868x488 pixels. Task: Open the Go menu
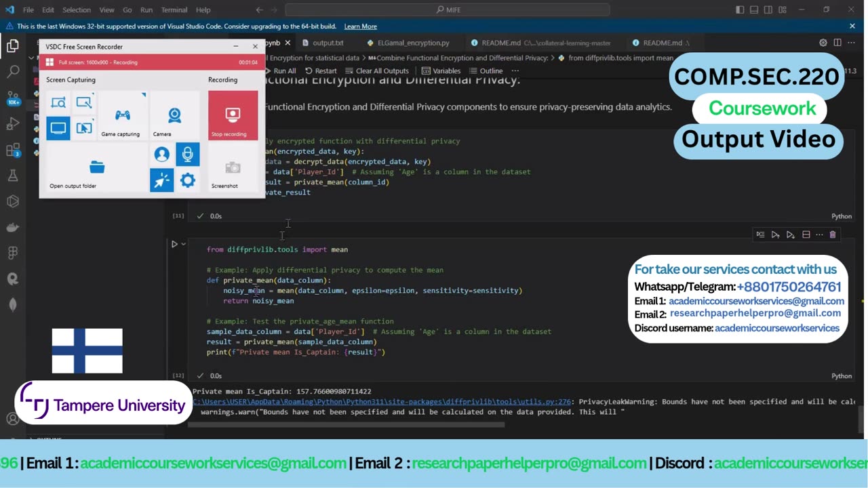[127, 10]
